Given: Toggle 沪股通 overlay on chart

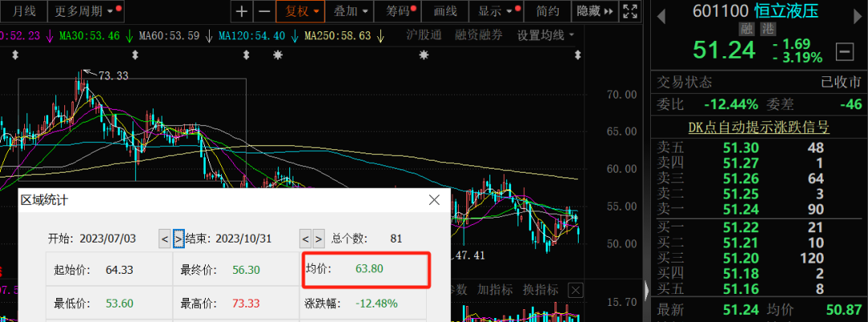Looking at the screenshot, I should (424, 35).
